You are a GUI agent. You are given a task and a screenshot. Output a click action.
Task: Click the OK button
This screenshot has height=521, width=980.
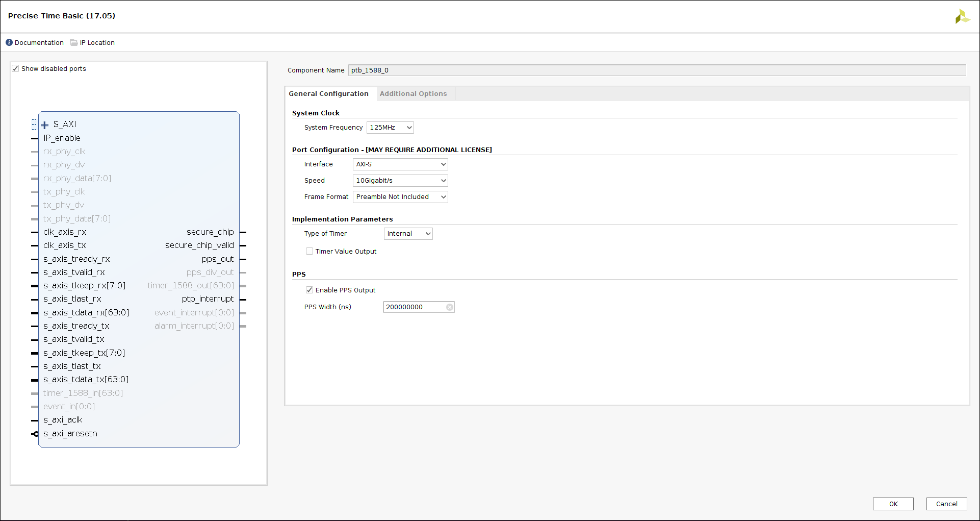[893, 504]
